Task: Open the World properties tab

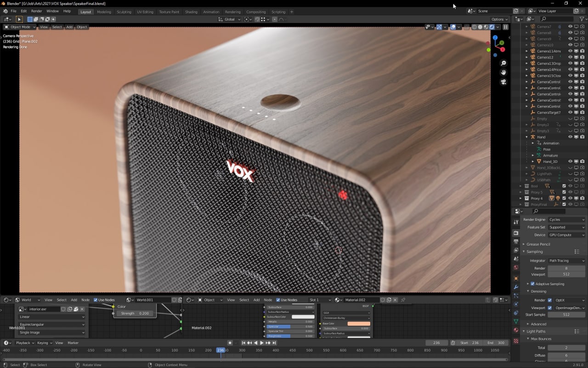Action: [516, 267]
